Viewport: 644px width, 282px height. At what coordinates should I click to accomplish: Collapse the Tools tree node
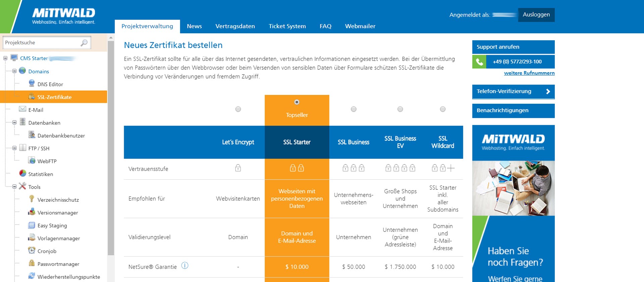(14, 187)
